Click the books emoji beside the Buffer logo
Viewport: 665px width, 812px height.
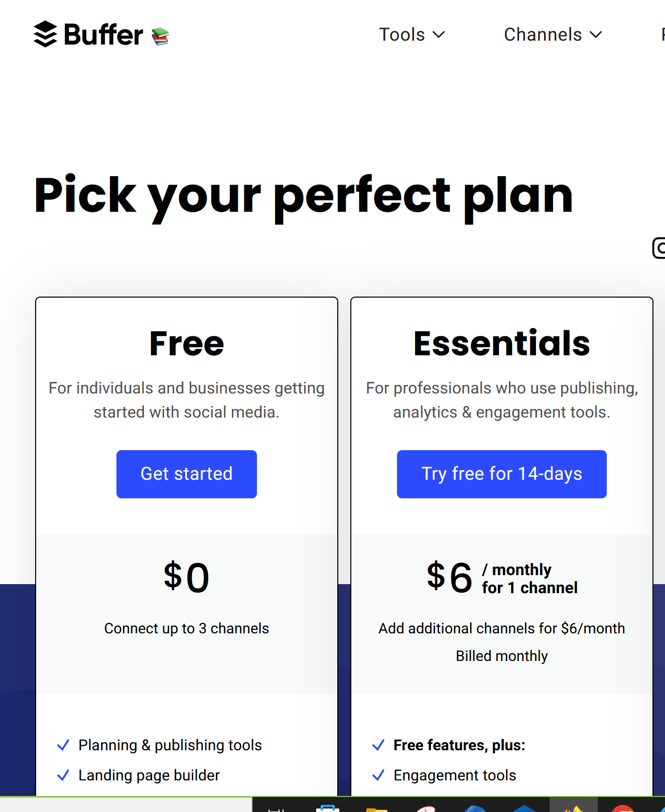(160, 36)
